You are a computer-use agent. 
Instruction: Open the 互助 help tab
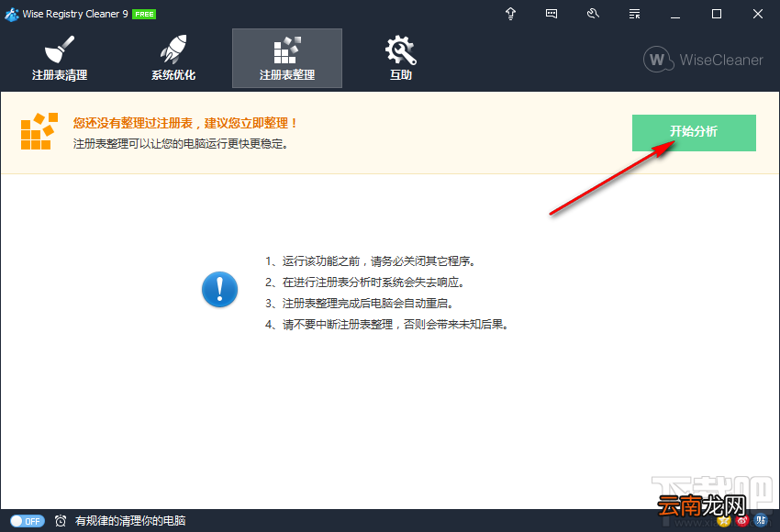point(400,58)
